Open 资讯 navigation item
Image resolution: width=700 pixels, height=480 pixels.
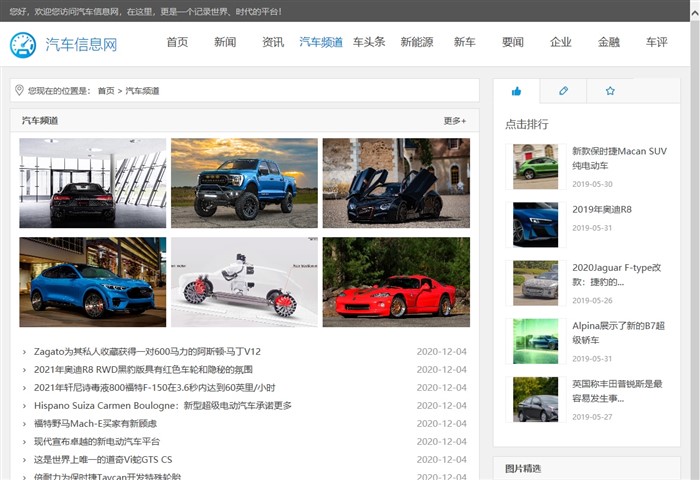(x=273, y=42)
